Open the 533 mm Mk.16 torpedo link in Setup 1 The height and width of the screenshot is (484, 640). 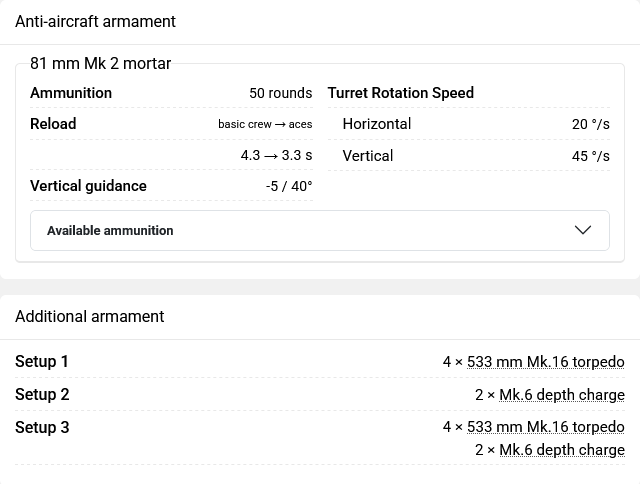pyautogui.click(x=545, y=362)
